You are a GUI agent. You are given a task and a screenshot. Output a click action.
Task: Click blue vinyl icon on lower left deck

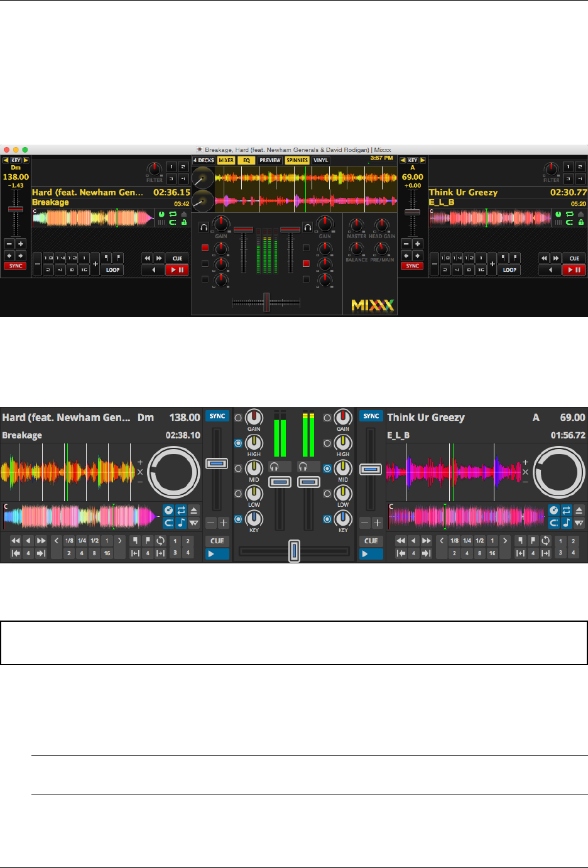168,510
